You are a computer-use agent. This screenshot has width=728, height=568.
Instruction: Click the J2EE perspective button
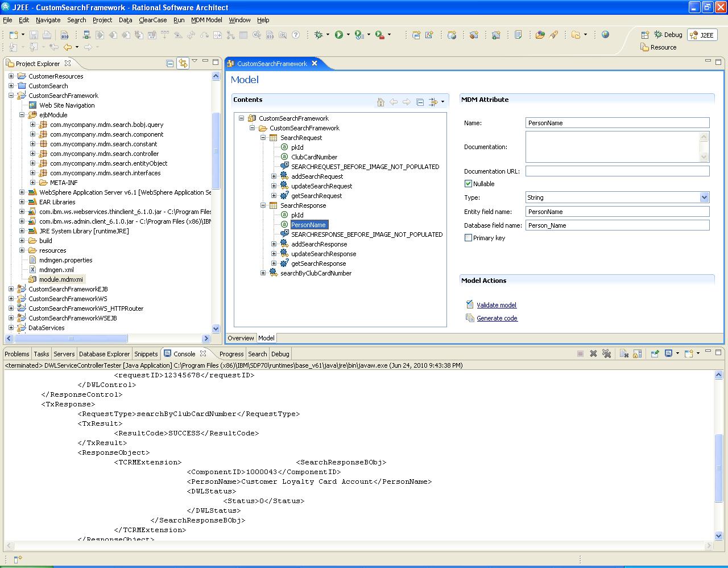[x=702, y=35]
